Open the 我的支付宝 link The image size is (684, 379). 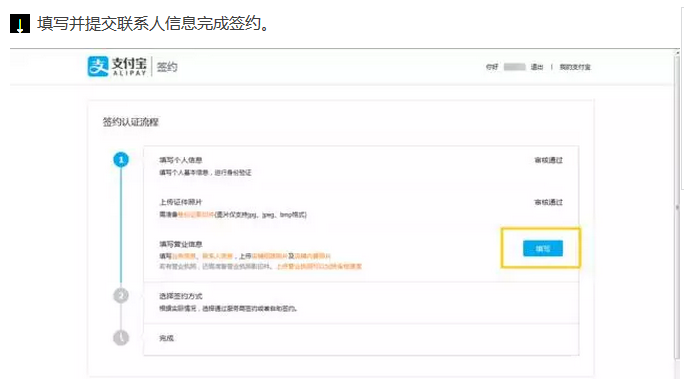point(575,67)
